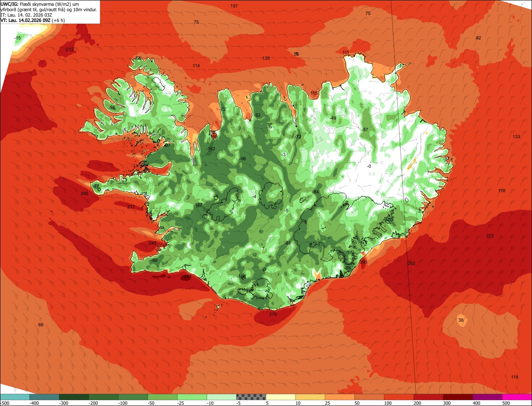Image resolution: width=532 pixels, height=406 pixels.
Task: Click the -127 value in west Iceland
Action: pos(198,205)
